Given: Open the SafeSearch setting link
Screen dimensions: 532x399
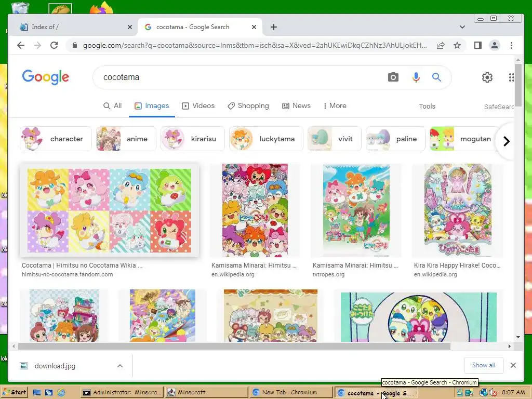Looking at the screenshot, I should [499, 107].
